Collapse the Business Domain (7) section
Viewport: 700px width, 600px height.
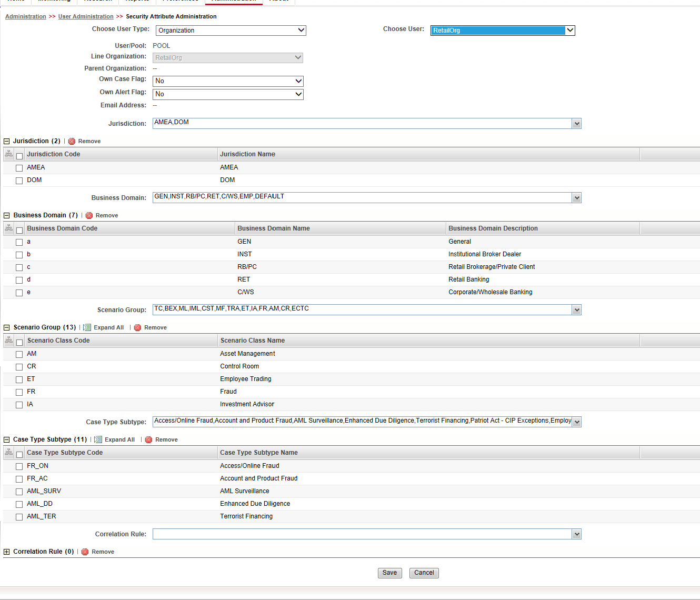[7, 215]
